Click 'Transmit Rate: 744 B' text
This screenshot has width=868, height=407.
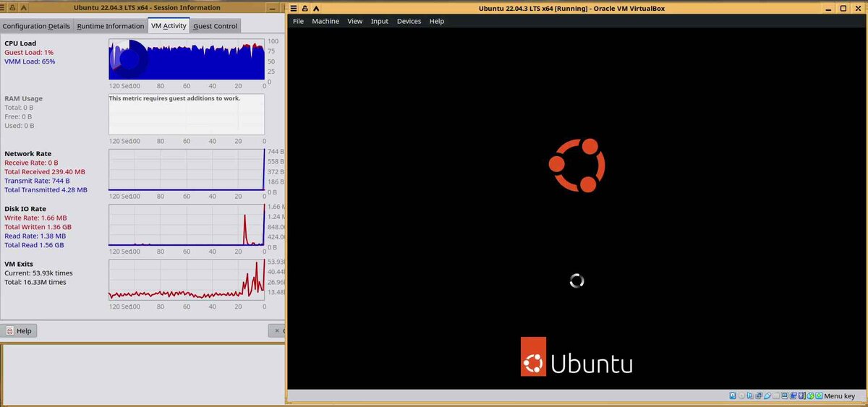point(37,181)
